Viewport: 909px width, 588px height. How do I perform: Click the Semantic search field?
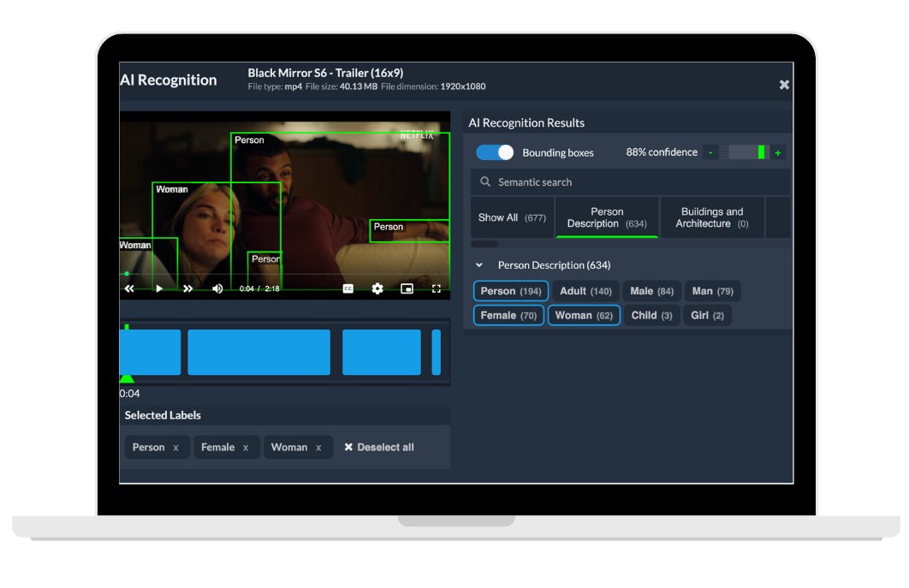(x=630, y=182)
